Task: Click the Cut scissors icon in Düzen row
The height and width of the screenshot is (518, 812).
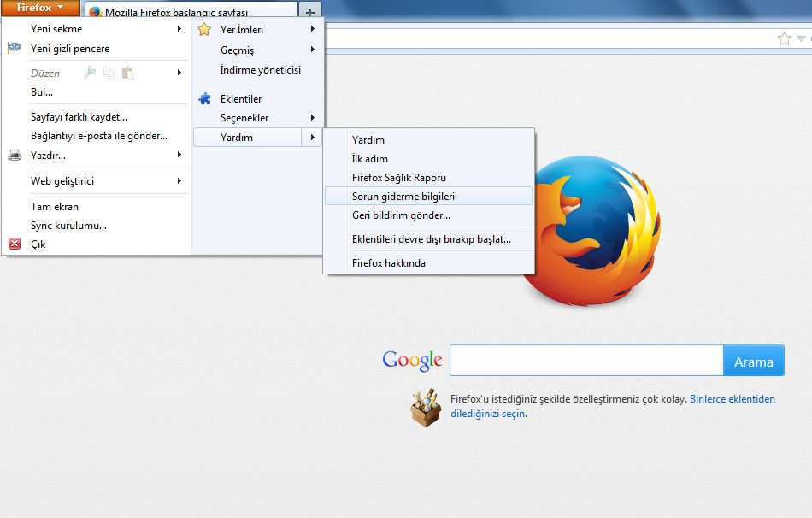Action: (x=91, y=73)
